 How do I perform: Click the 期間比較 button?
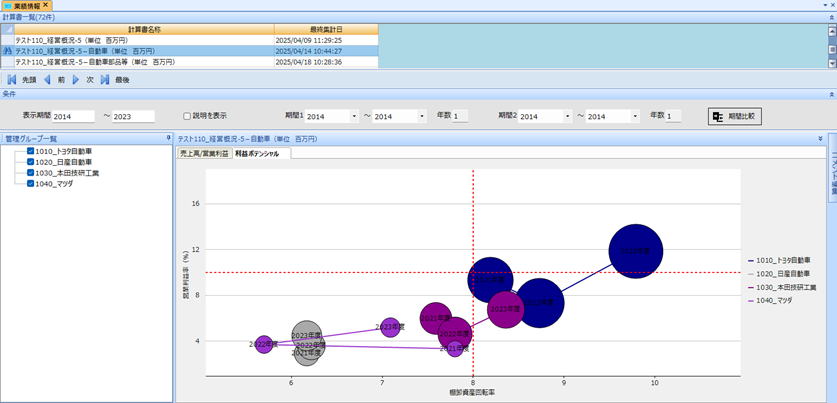pos(735,116)
